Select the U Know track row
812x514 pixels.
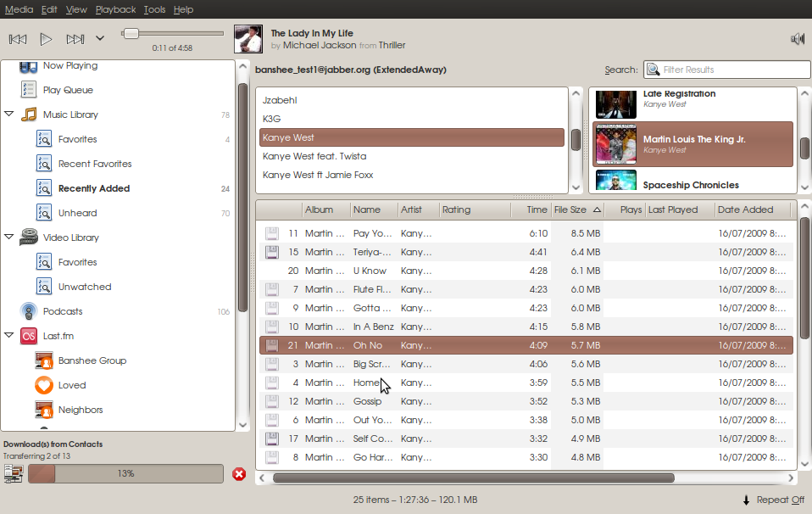click(x=526, y=271)
